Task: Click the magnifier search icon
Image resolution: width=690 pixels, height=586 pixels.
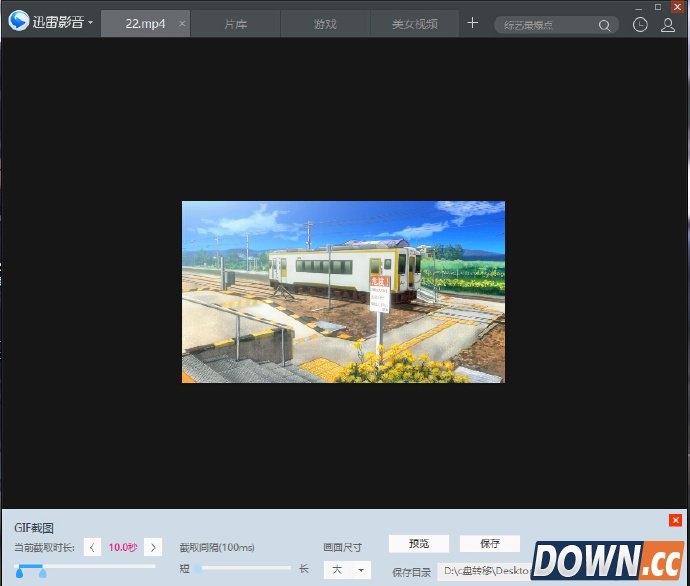Action: click(606, 25)
